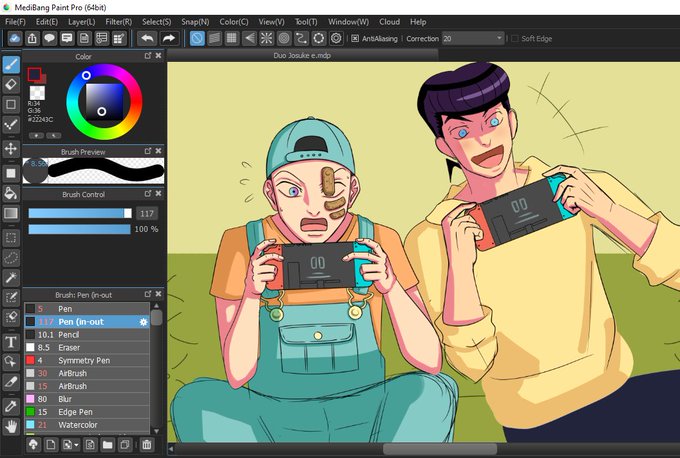This screenshot has width=680, height=458.
Task: Open the Layer(L) menu
Action: pyautogui.click(x=82, y=22)
